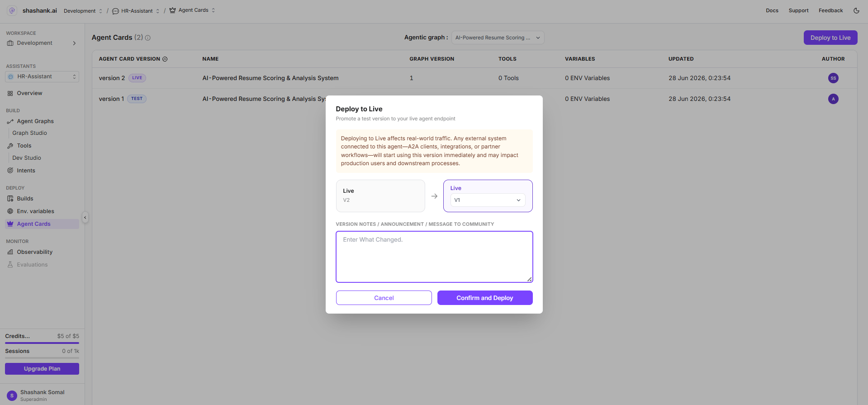Screen dimensions: 868x405
Task: Open Env. variables in sidebar
Action: (x=35, y=211)
